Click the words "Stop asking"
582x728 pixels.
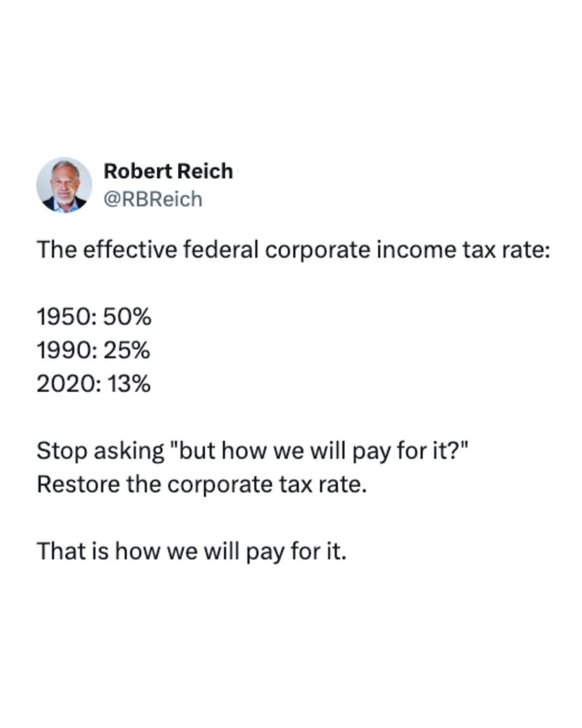(x=100, y=451)
